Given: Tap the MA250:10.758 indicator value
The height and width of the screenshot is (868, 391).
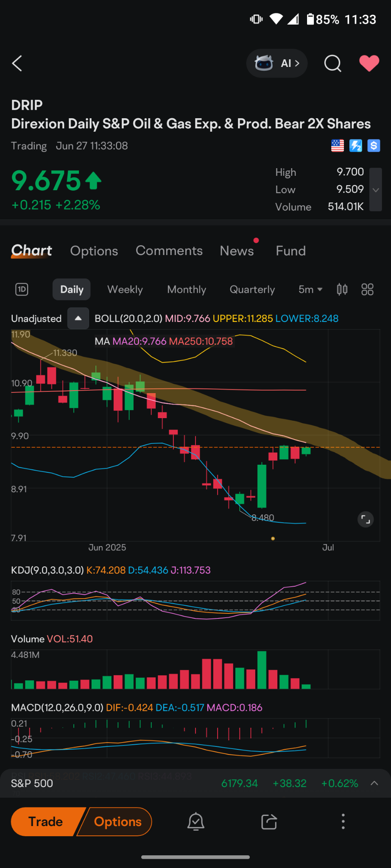Looking at the screenshot, I should (x=201, y=341).
